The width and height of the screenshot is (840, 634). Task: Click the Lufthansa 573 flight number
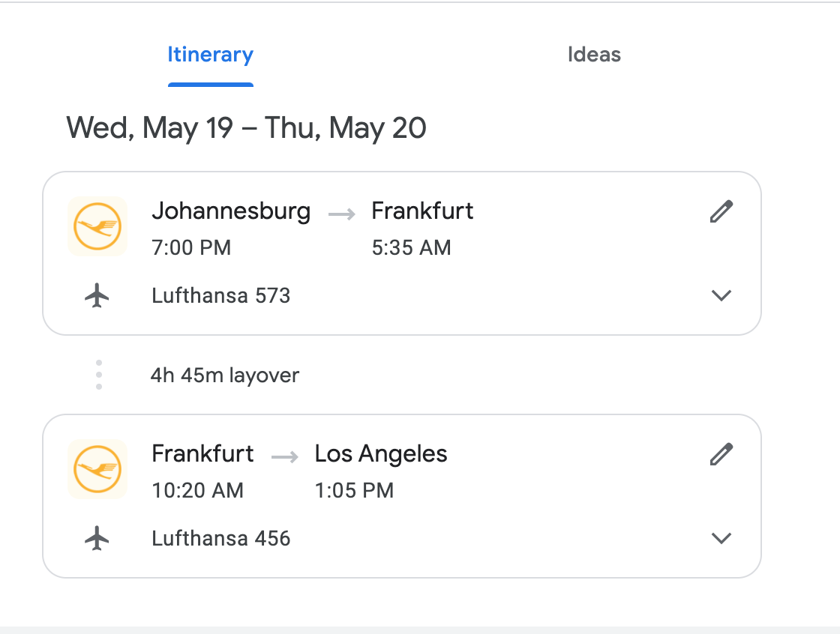(220, 296)
